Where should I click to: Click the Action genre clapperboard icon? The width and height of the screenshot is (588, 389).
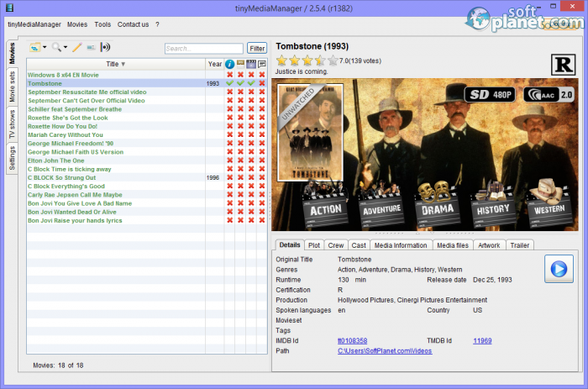point(325,205)
